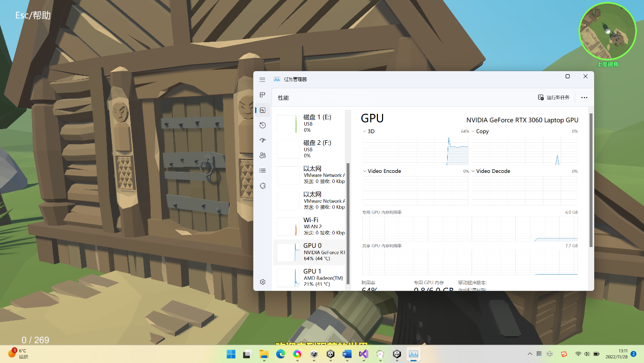Open the Windows Start menu

(231, 354)
